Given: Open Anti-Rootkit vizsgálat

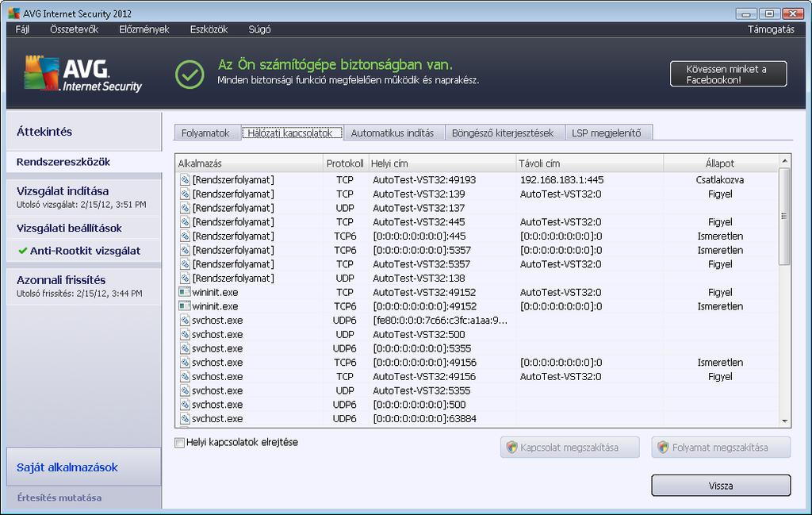Looking at the screenshot, I should pos(84,251).
